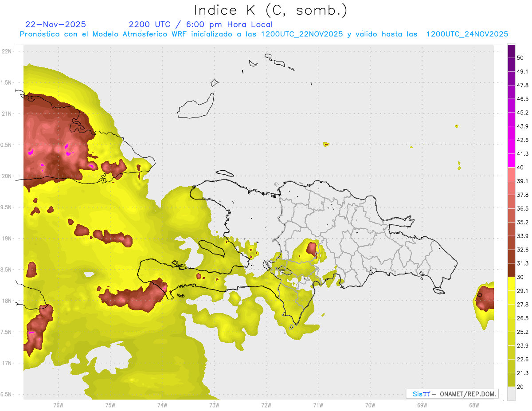
Task: Click the legend value '31.3'
Action: point(523,263)
